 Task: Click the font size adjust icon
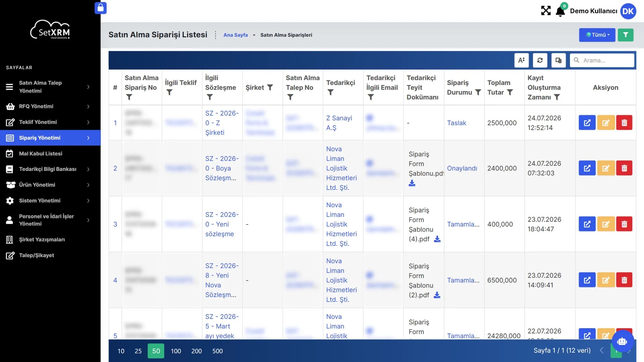click(522, 60)
